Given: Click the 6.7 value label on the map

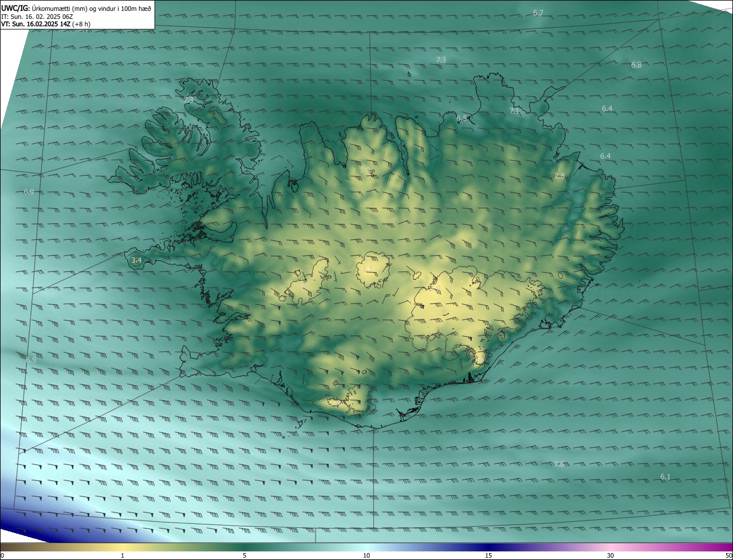Looking at the screenshot, I should point(538,13).
